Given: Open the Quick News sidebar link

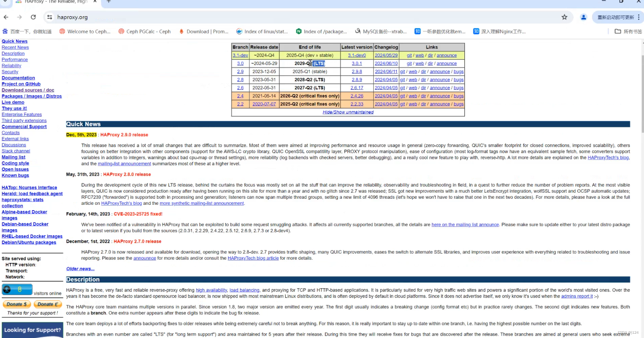Looking at the screenshot, I should [15, 42].
